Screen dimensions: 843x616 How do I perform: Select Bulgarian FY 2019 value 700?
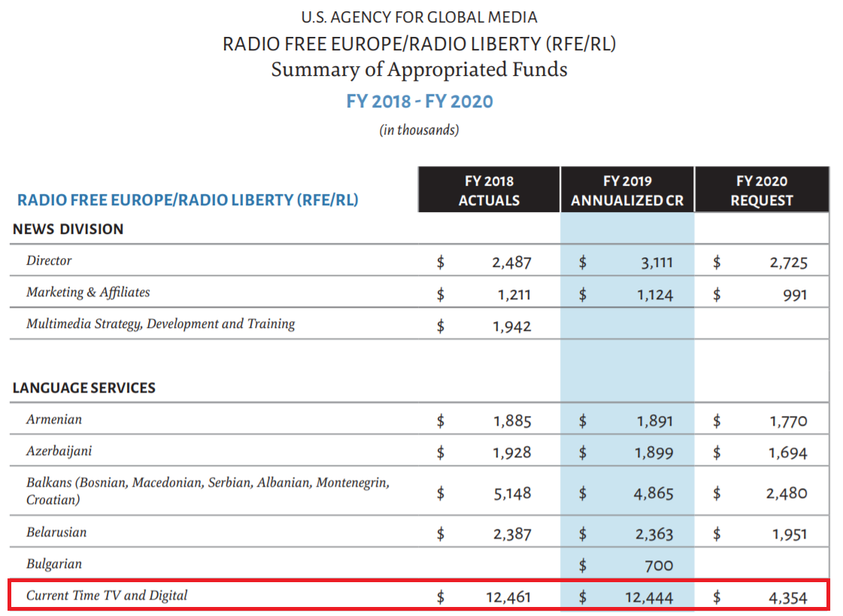659,566
